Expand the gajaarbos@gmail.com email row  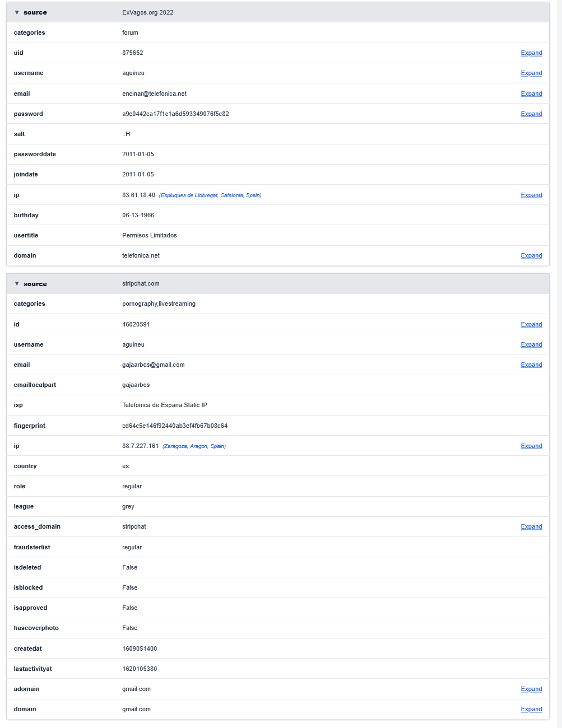[x=531, y=365]
